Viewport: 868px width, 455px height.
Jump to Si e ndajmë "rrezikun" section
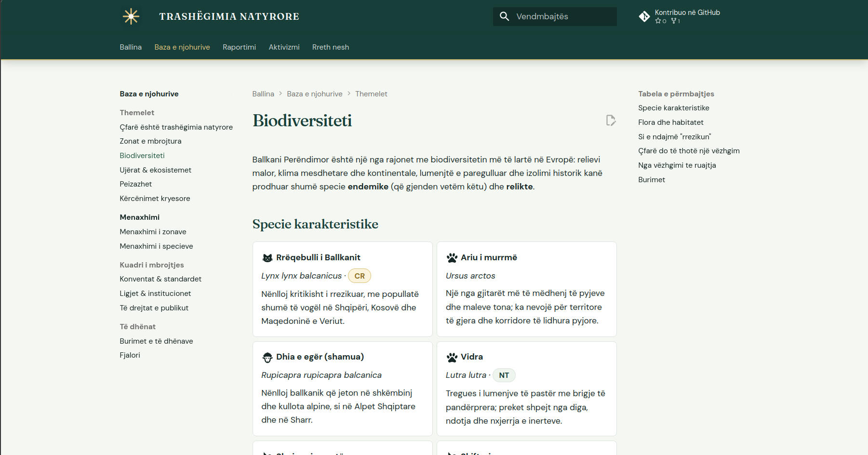(675, 137)
